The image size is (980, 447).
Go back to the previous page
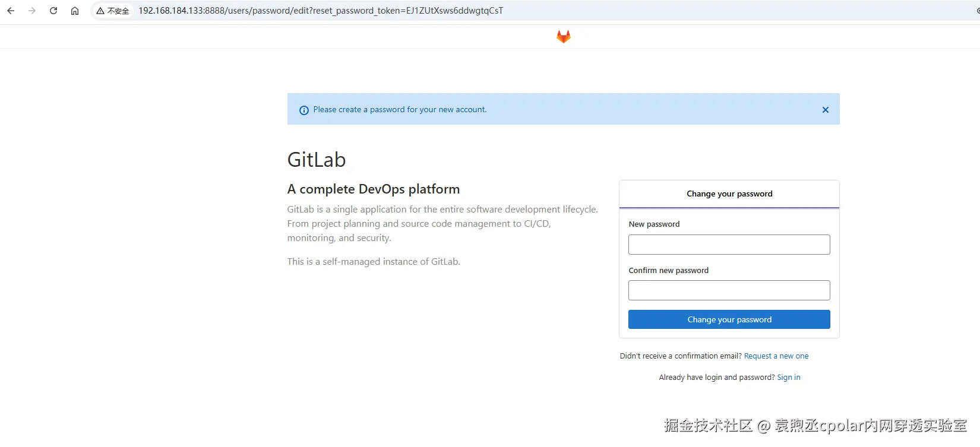coord(11,11)
